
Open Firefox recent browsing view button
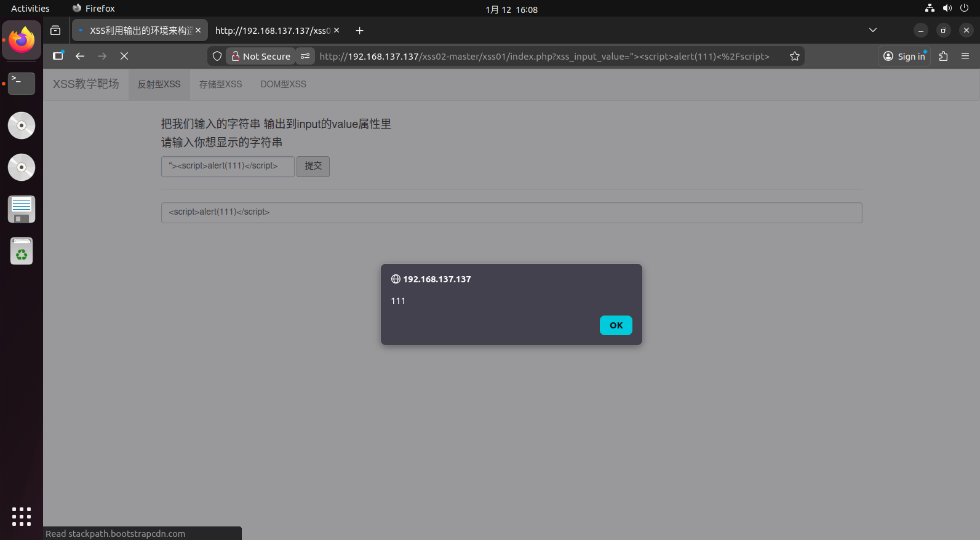[x=55, y=30]
